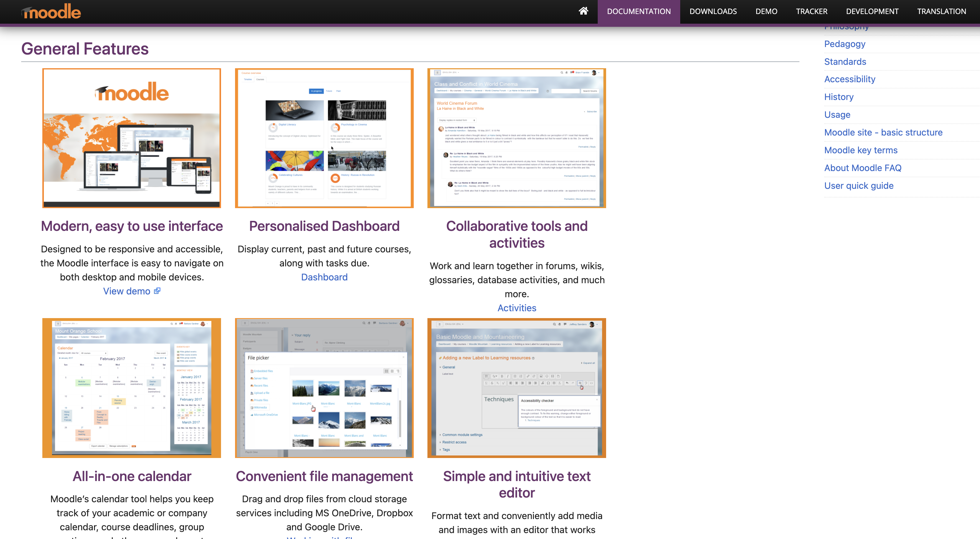Click 'Personalised Dashboard' heading
This screenshot has height=539, width=980.
coord(324,226)
